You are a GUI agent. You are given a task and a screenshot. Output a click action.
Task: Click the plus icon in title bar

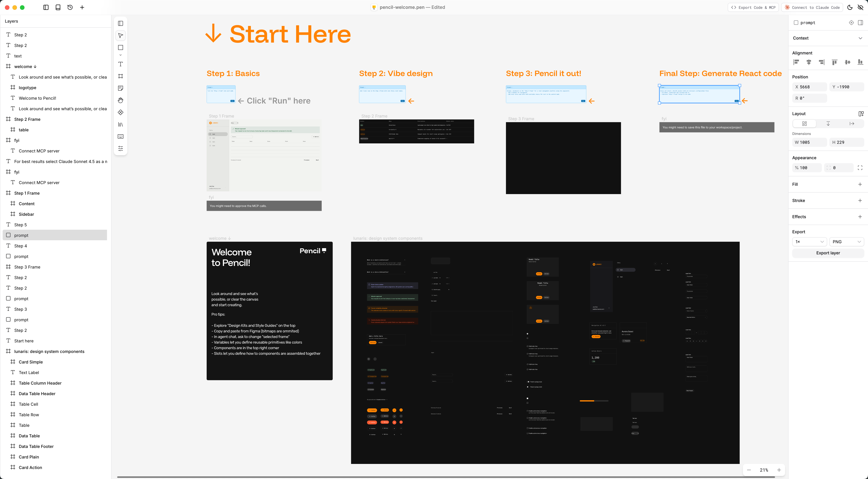(x=82, y=7)
